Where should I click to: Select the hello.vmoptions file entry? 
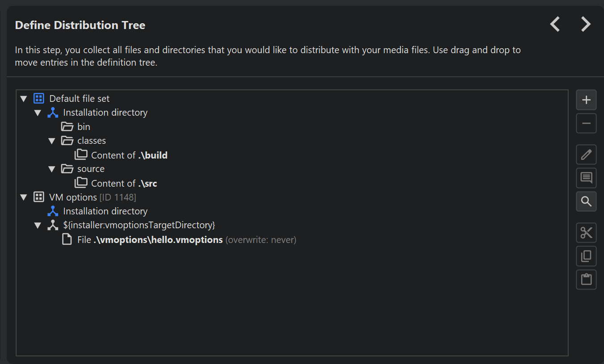point(158,240)
